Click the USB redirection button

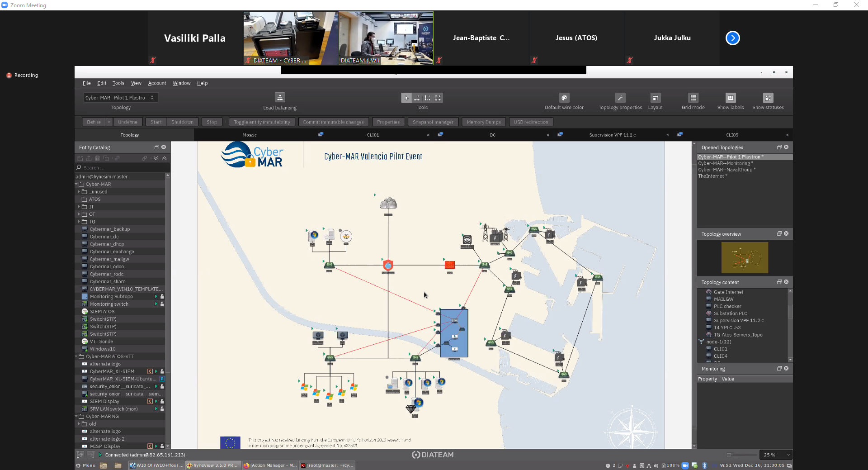pyautogui.click(x=531, y=122)
